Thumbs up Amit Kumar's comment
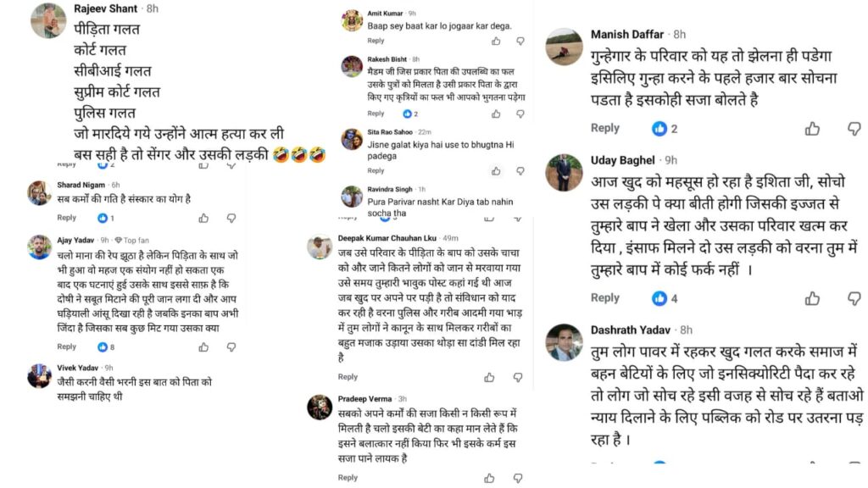Viewport: 868px width, 488px height. coord(496,41)
